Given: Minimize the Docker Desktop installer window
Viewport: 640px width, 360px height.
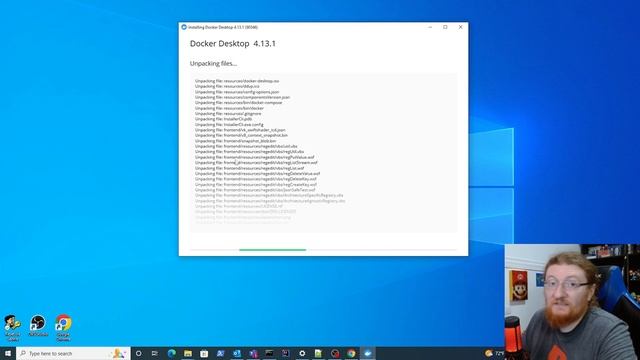Looking at the screenshot, I should pyautogui.click(x=430, y=27).
